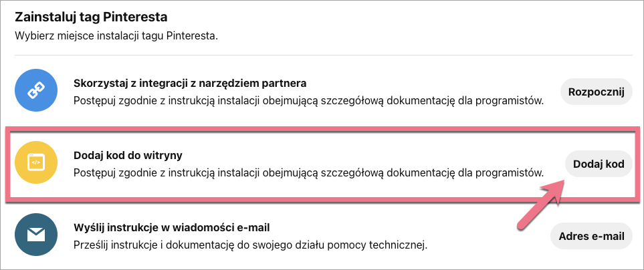Click the description under 'Dodaj kod do witryny'

(308, 172)
